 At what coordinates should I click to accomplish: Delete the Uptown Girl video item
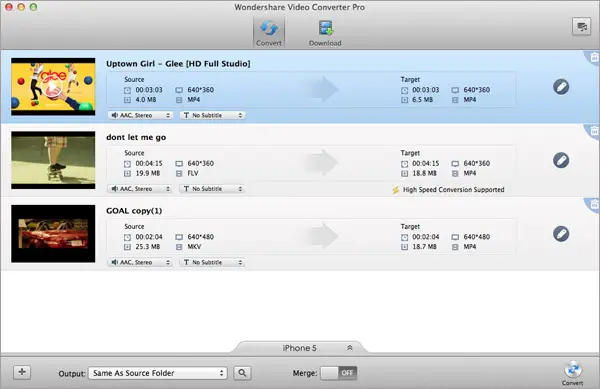[593, 57]
